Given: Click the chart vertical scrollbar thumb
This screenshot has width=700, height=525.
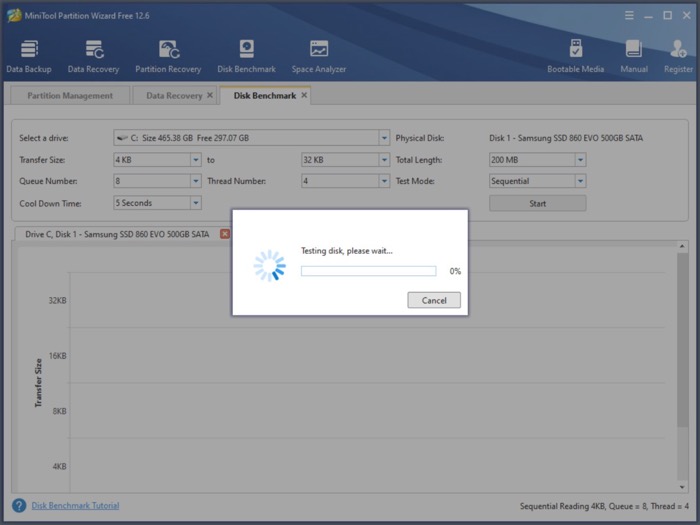Looking at the screenshot, I should 682,339.
